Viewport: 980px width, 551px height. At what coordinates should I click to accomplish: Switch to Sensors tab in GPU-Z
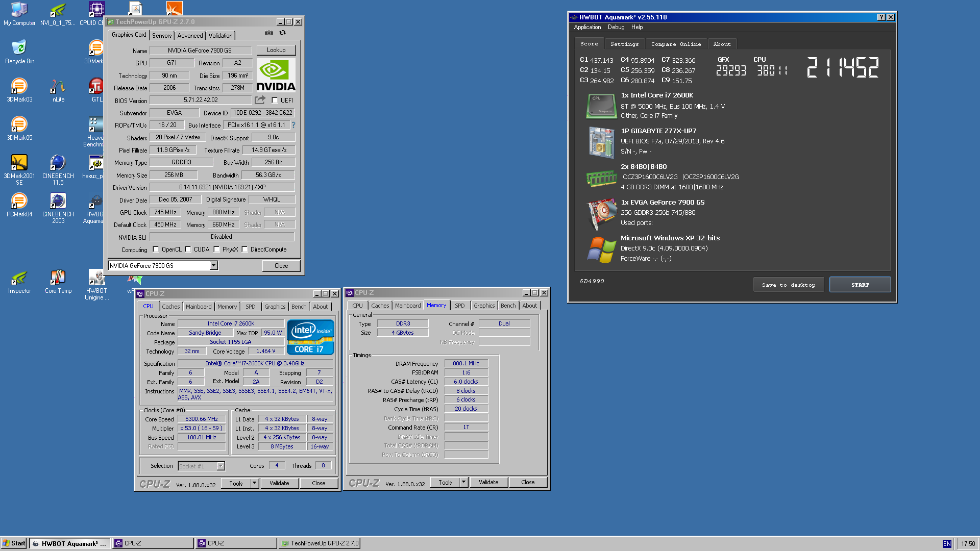tap(162, 35)
